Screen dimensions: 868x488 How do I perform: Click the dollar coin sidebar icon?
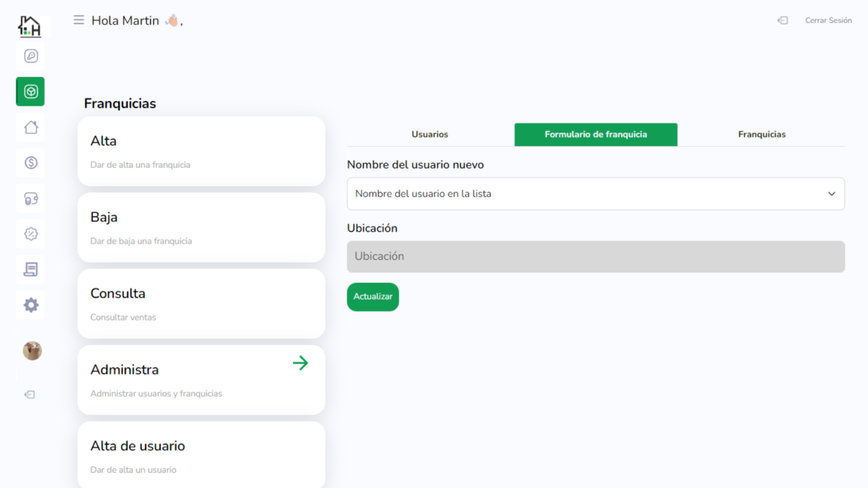tap(31, 163)
